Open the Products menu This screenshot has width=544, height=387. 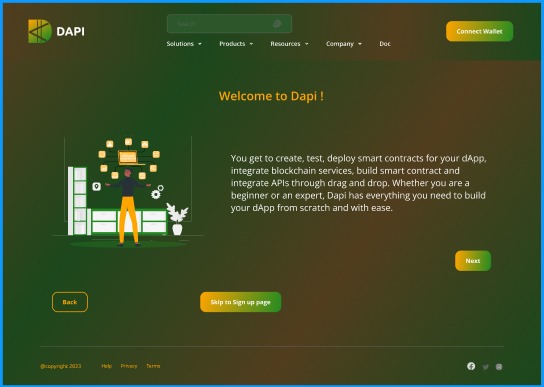tap(232, 44)
